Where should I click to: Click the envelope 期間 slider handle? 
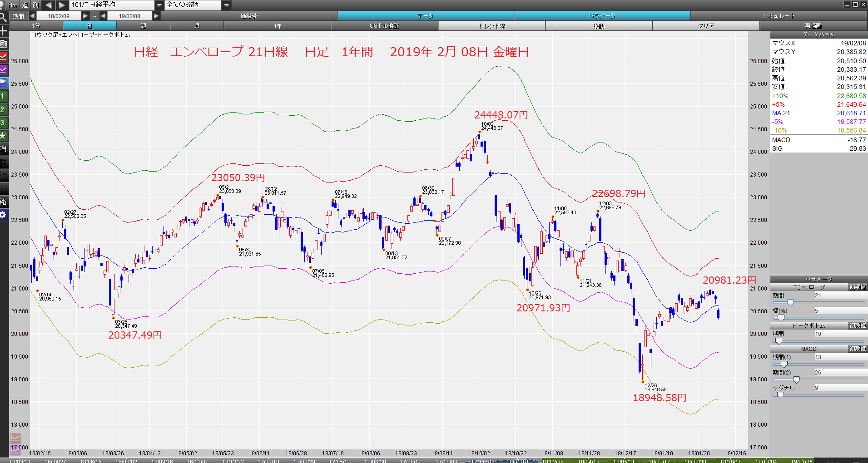[790, 302]
